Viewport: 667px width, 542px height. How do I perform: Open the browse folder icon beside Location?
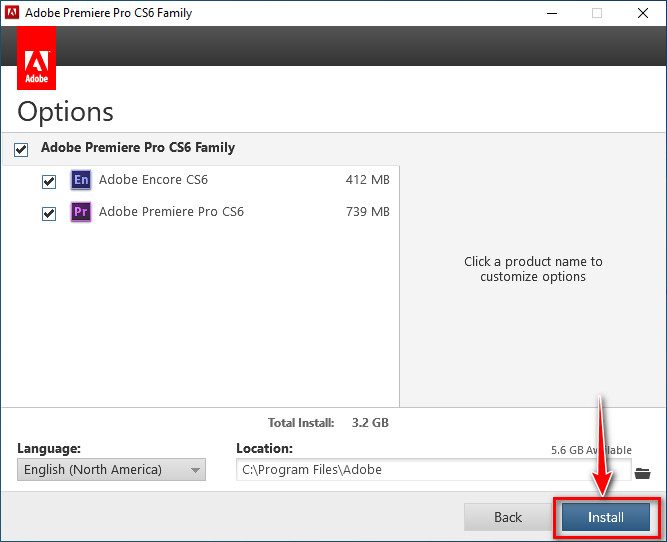(642, 473)
